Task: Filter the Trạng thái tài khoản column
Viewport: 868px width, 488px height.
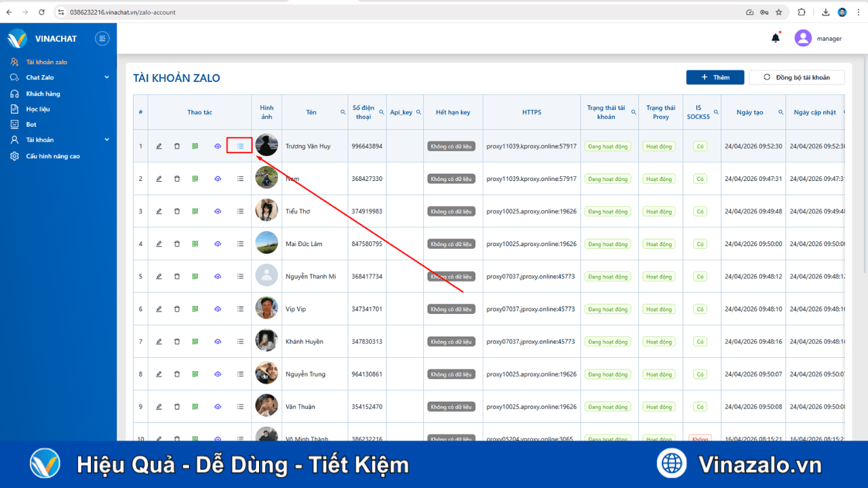Action: coord(633,113)
